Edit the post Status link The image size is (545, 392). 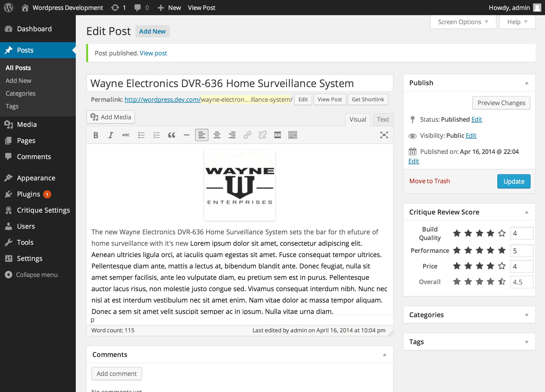pyautogui.click(x=477, y=119)
